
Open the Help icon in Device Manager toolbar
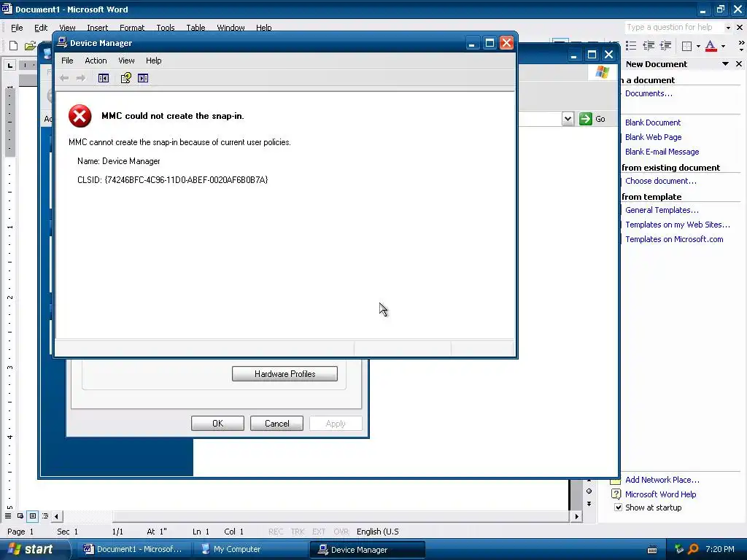tap(125, 78)
